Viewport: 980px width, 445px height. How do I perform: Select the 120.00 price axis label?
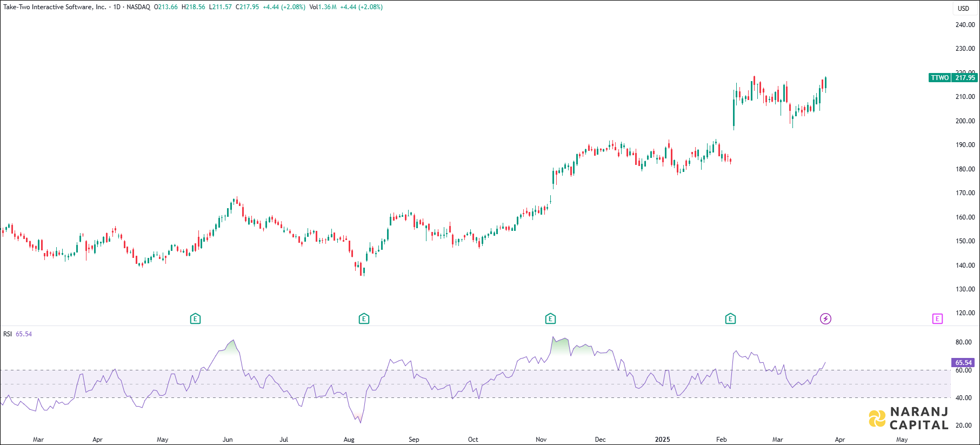(x=965, y=313)
